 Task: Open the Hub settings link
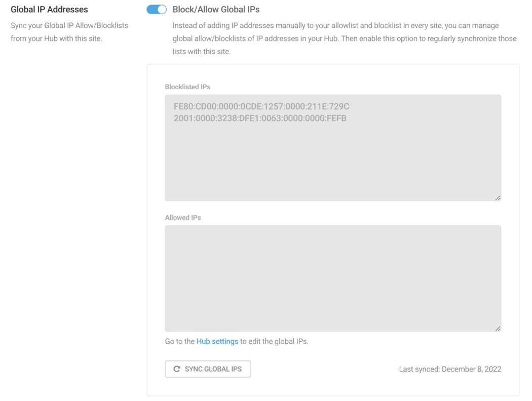click(217, 341)
